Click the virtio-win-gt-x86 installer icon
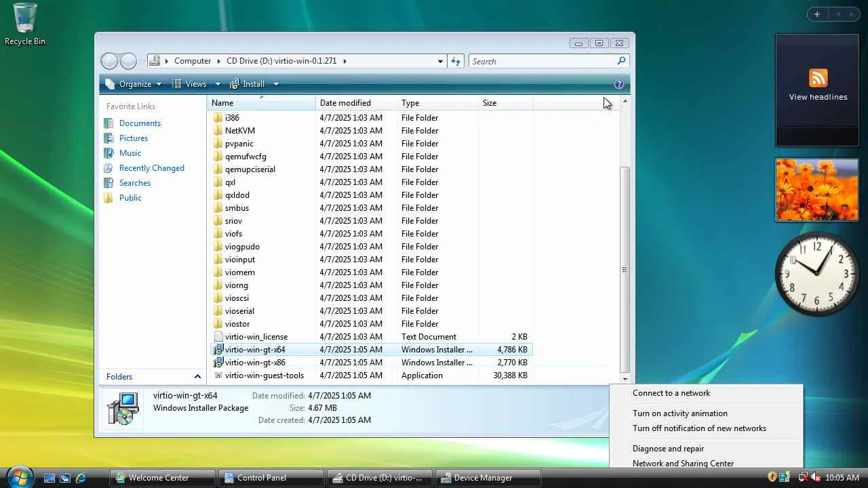This screenshot has height=488, width=868. 218,363
